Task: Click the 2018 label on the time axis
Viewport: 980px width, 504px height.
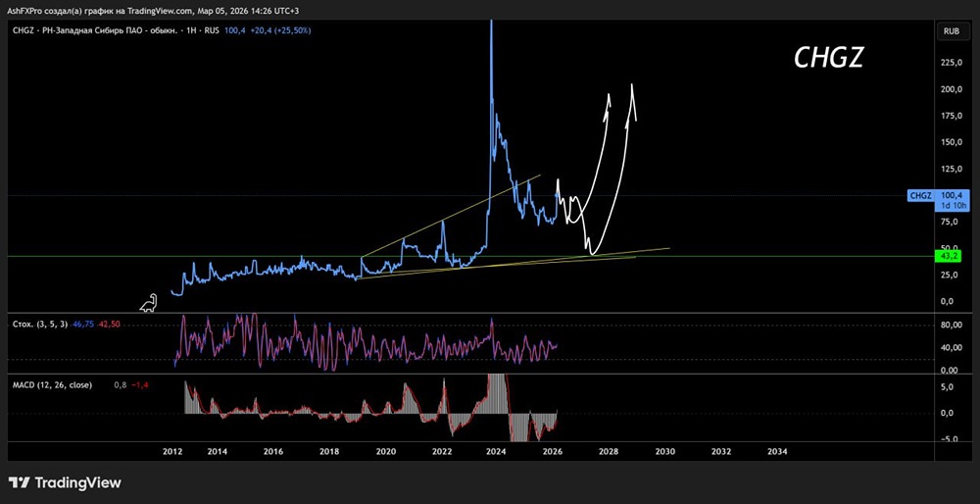Action: [329, 451]
